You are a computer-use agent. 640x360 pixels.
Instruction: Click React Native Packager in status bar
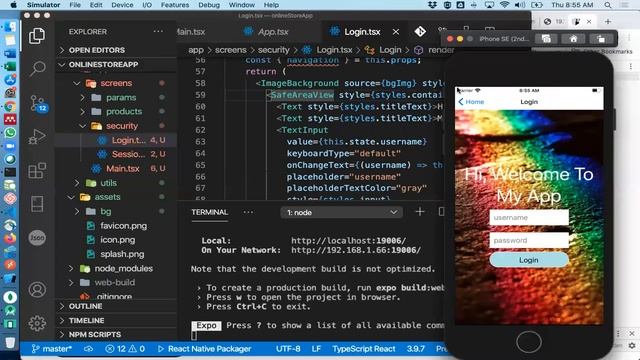click(x=204, y=349)
